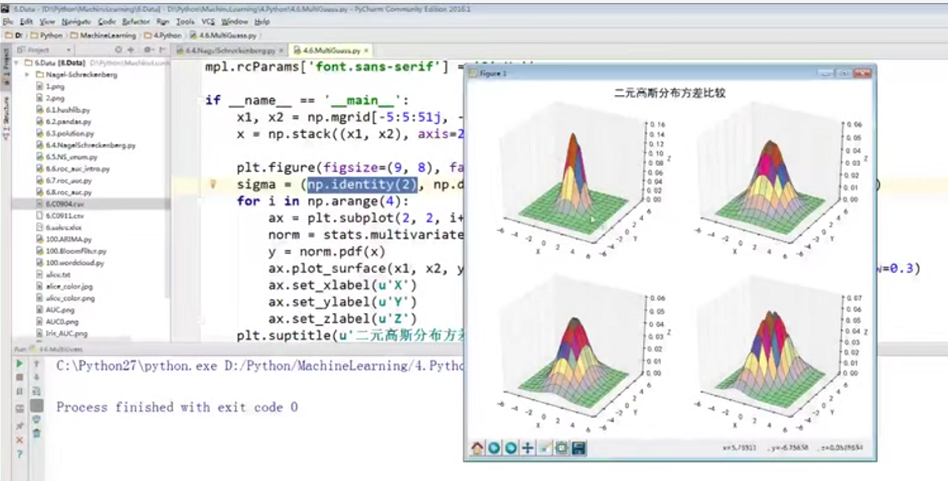Reset plot view with Home icon
The width and height of the screenshot is (948, 481).
click(477, 448)
